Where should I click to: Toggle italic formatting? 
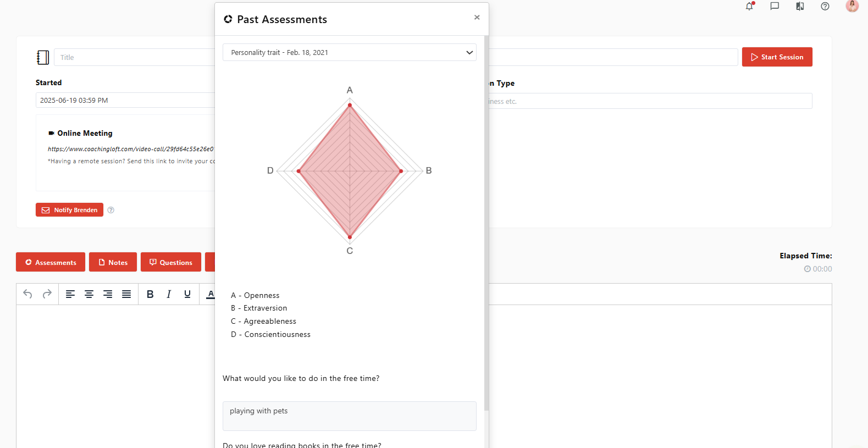[169, 294]
